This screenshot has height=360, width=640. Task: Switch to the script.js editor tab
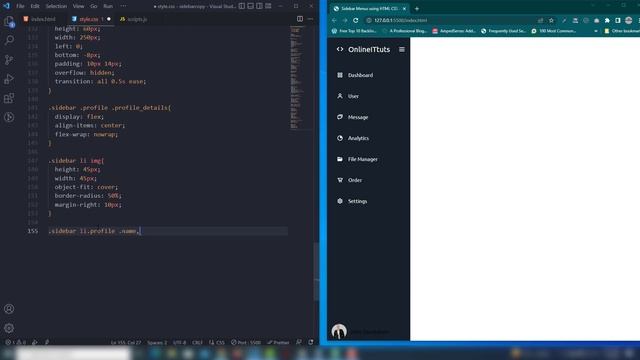click(x=134, y=19)
